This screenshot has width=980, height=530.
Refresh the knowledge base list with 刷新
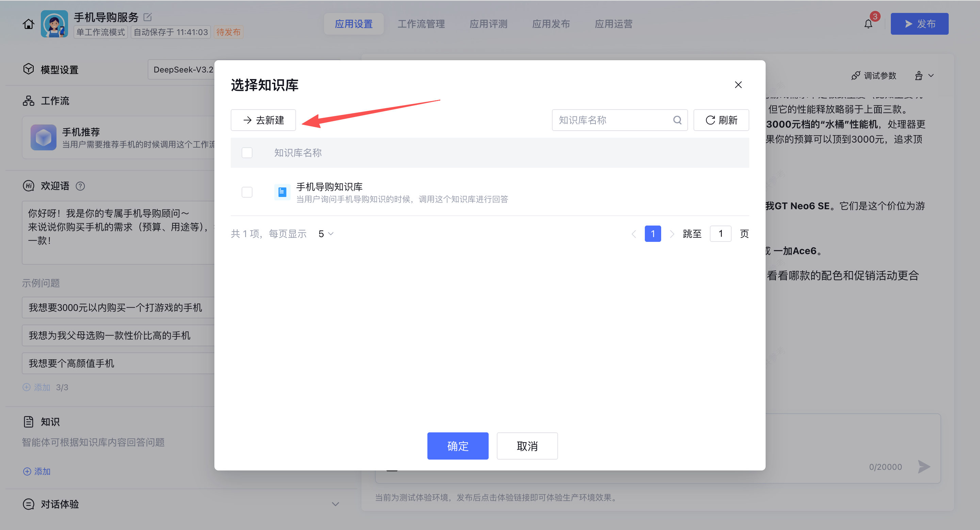coord(721,120)
